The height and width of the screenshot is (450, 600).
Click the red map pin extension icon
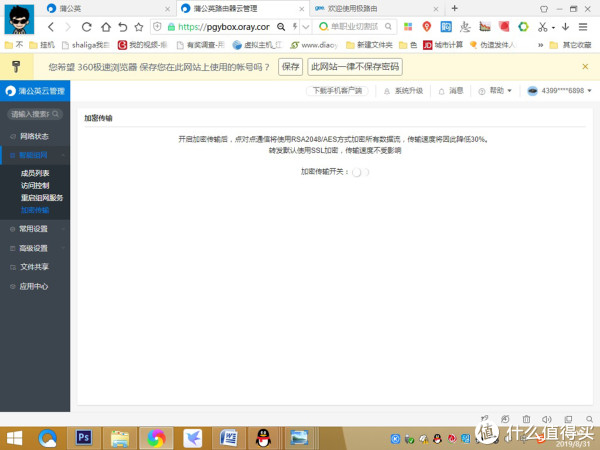point(427,26)
